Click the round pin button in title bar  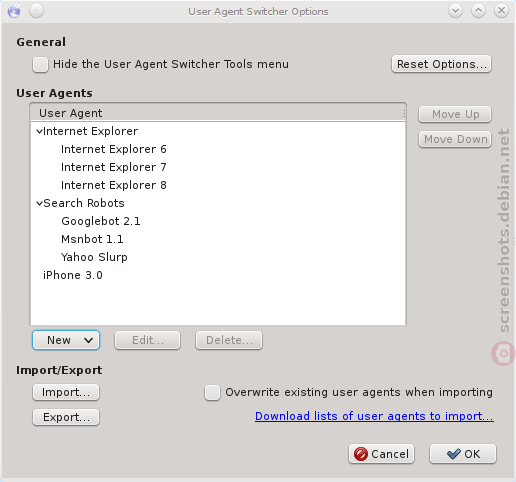[x=36, y=11]
